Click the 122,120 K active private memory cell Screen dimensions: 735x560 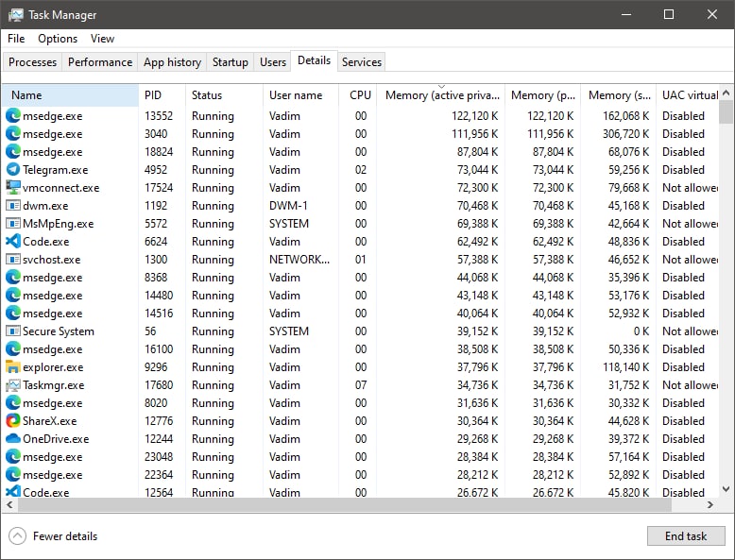pos(475,116)
